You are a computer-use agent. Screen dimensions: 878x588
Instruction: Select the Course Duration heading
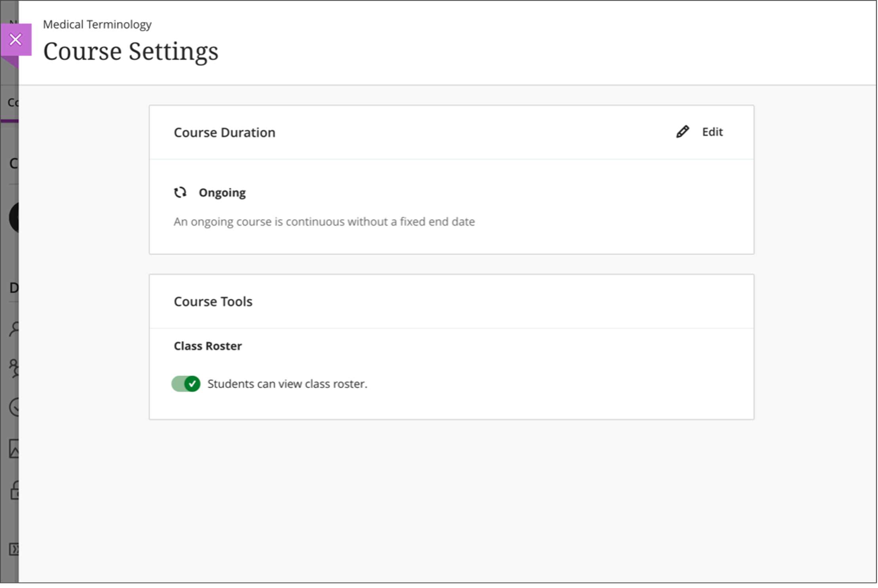(x=224, y=132)
